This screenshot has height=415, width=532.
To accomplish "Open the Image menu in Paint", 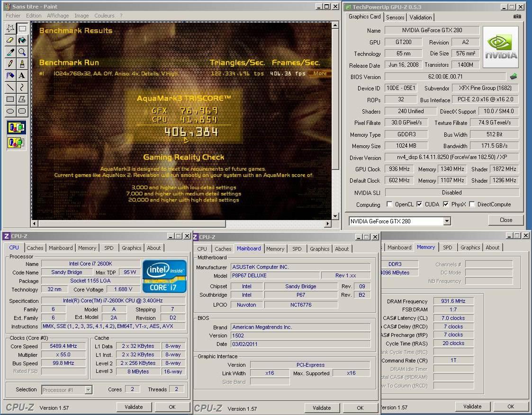I will 81,16.
